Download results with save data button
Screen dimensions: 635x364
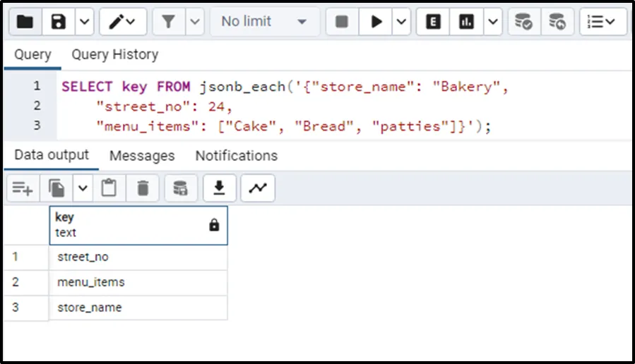(x=220, y=188)
